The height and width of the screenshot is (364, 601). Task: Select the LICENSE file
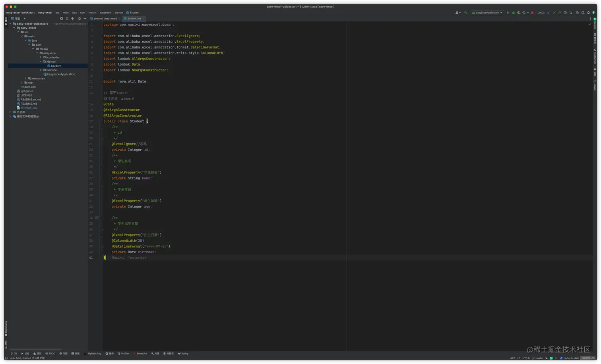click(x=24, y=95)
